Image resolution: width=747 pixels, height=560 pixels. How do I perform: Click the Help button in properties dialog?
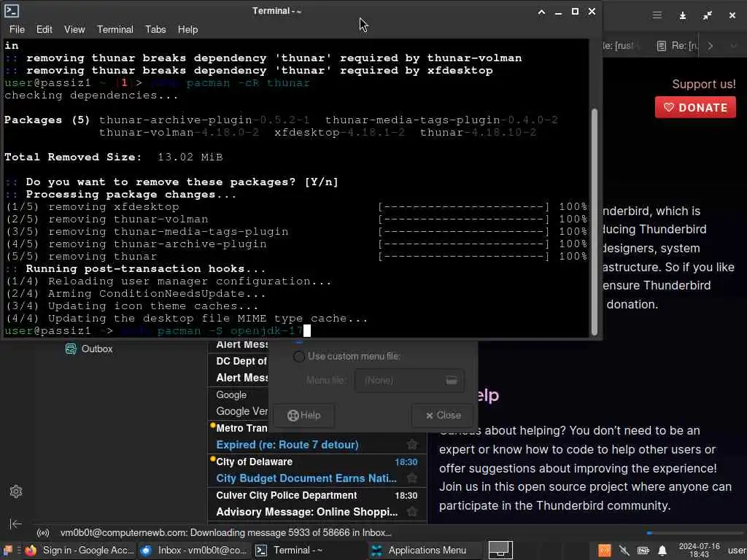[x=304, y=415]
